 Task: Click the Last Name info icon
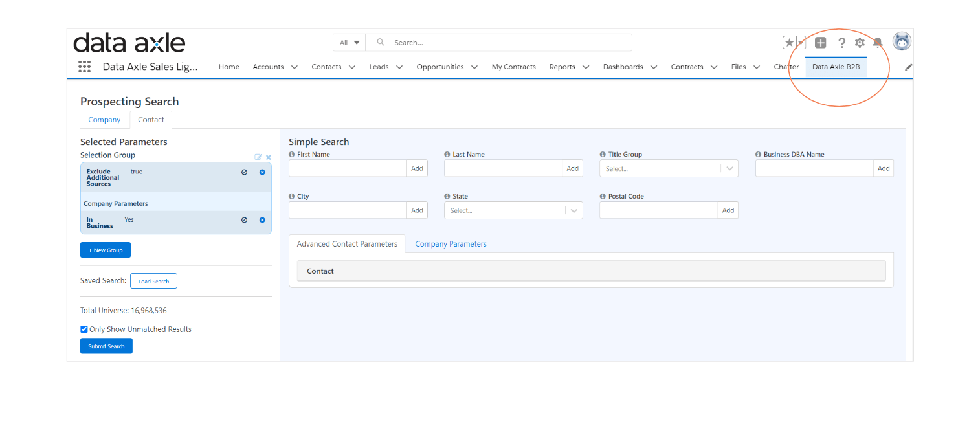[x=447, y=155]
